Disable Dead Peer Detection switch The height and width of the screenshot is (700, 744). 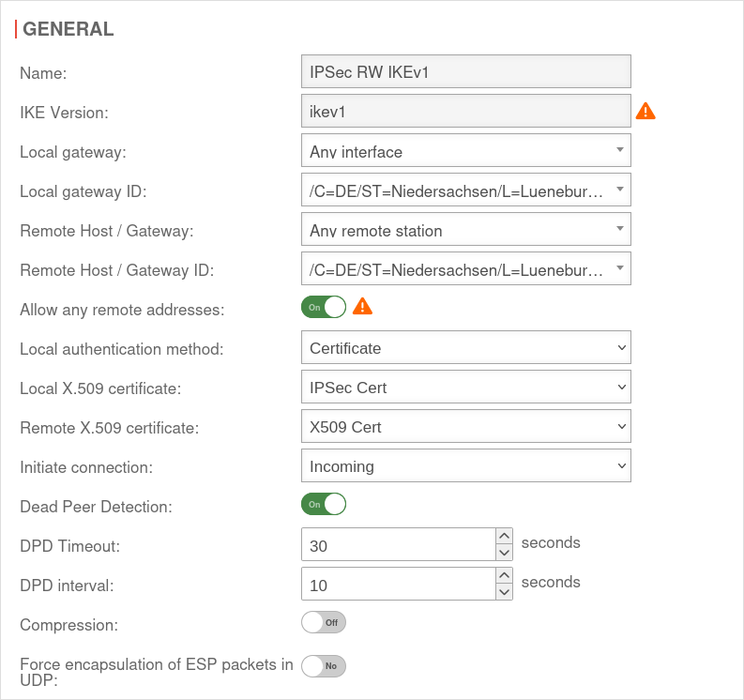324,504
